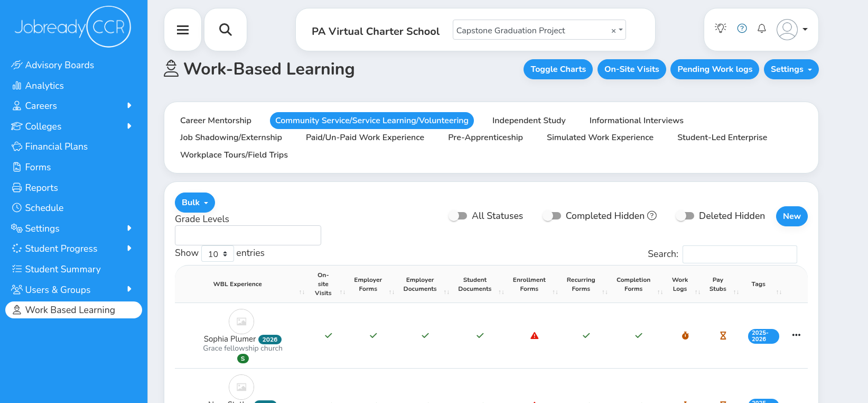Click the Pending Work logs button
The height and width of the screenshot is (403, 868).
coord(714,69)
